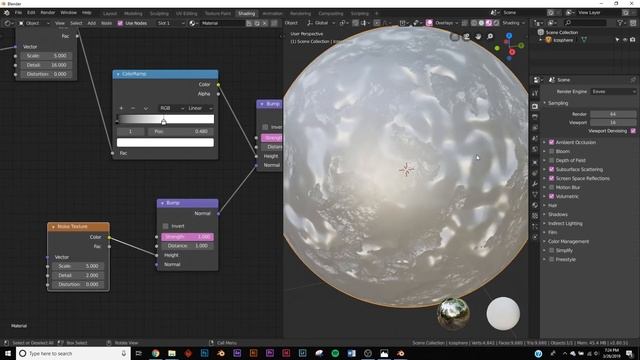
Task: Switch to solid viewport shading mode icon
Action: [x=481, y=23]
